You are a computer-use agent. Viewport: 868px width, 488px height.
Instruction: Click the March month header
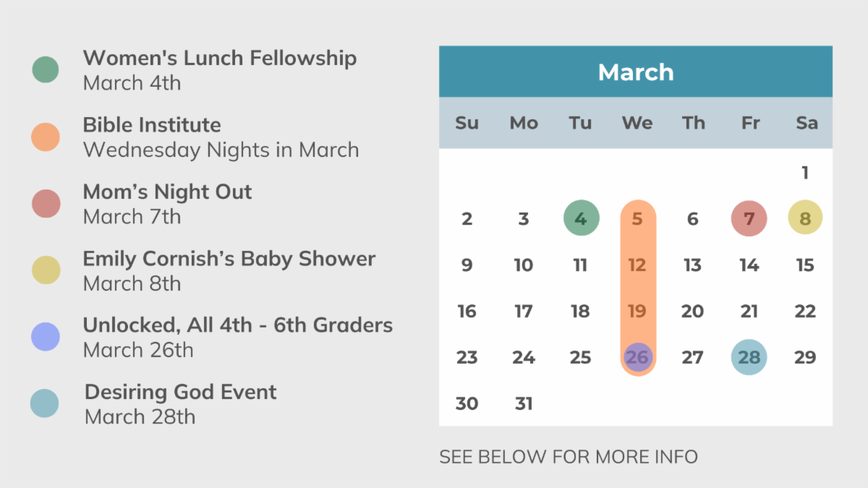[636, 72]
